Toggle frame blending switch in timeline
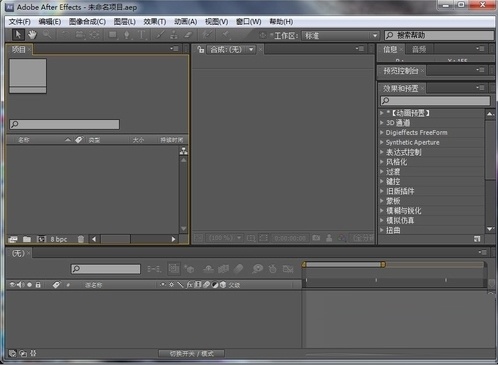Viewport: 498px width, 365px height. (223, 269)
